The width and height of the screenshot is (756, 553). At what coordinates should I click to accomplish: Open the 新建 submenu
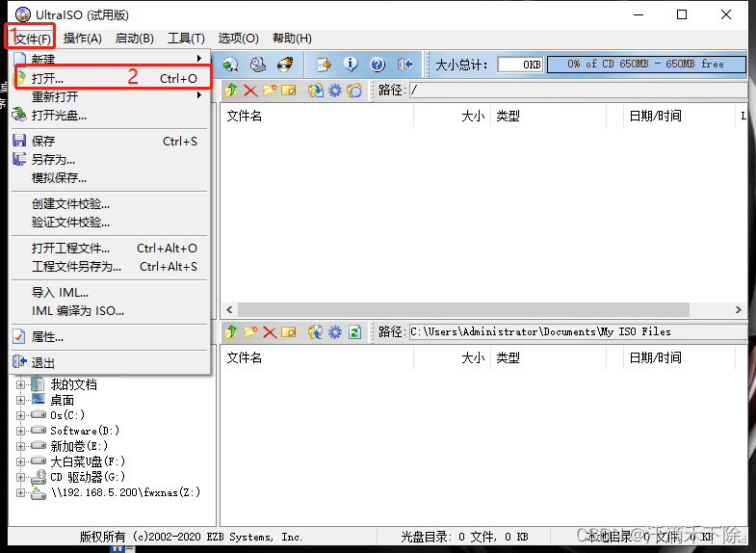(110, 59)
